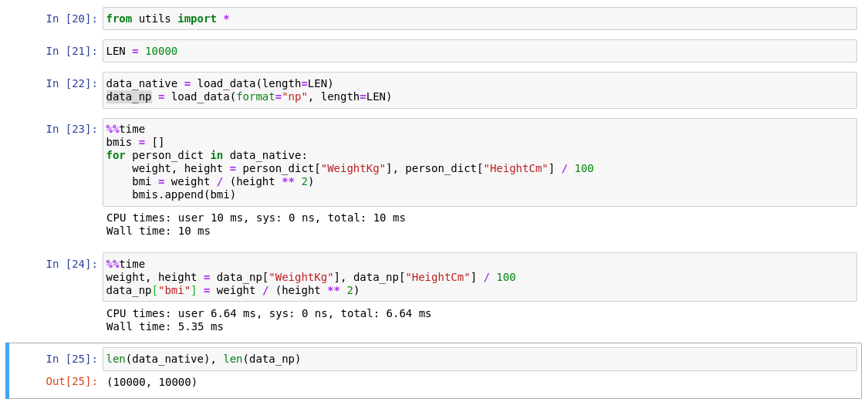Click 'CPU times: user 6.64 ms' output line
This screenshot has height=402, width=868.
pyautogui.click(x=269, y=313)
